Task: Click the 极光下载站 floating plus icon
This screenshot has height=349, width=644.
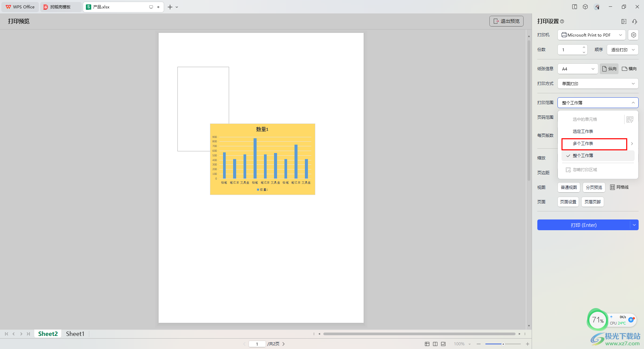Action: pos(631,320)
